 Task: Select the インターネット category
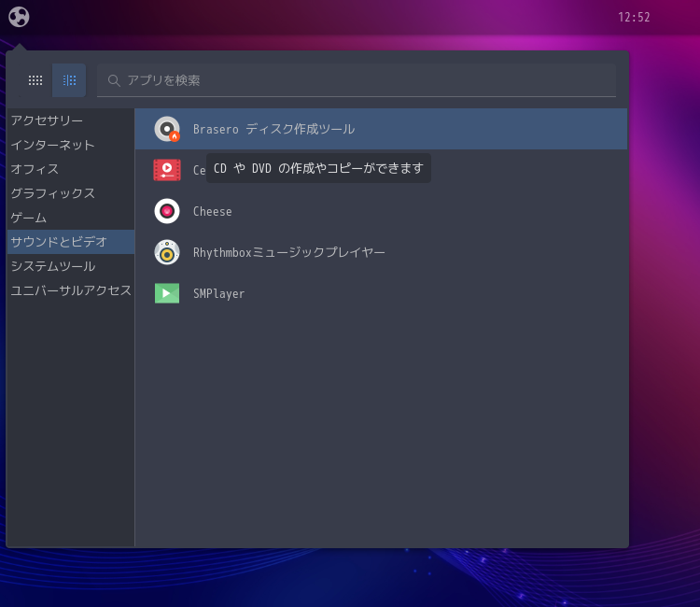(x=71, y=145)
